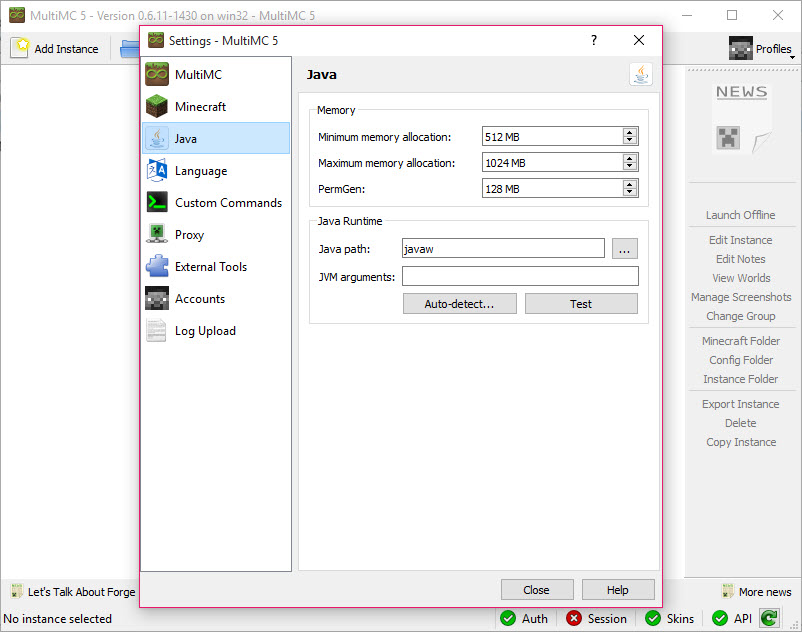Click the API green status checkmark

[720, 618]
